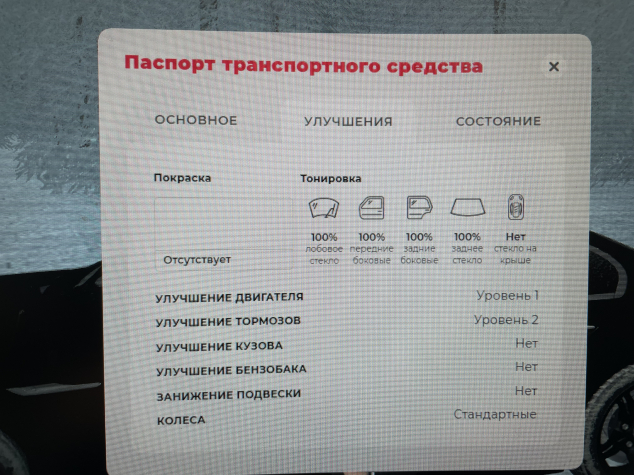Click the Паспорт транспортного средства title
634x475 pixels.
[304, 65]
